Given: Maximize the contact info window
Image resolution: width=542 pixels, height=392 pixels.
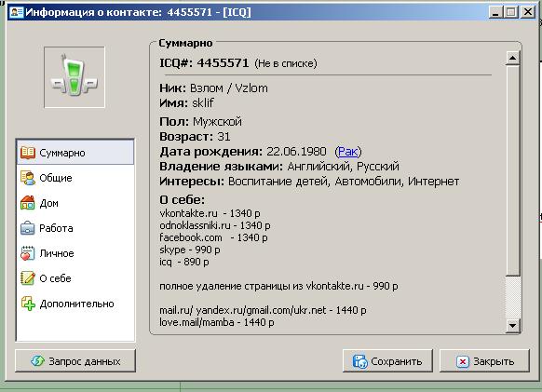Looking at the screenshot, I should point(510,12).
